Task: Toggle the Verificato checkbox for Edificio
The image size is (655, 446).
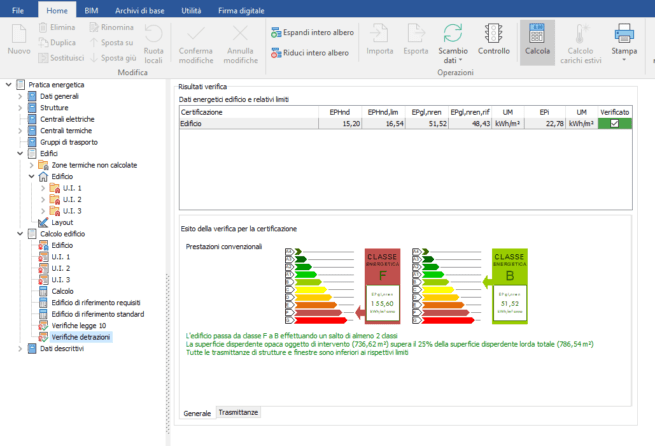Action: (x=614, y=124)
